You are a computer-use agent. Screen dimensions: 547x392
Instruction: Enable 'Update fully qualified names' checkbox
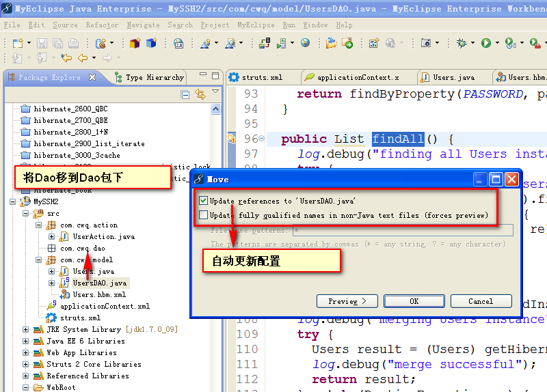point(203,215)
